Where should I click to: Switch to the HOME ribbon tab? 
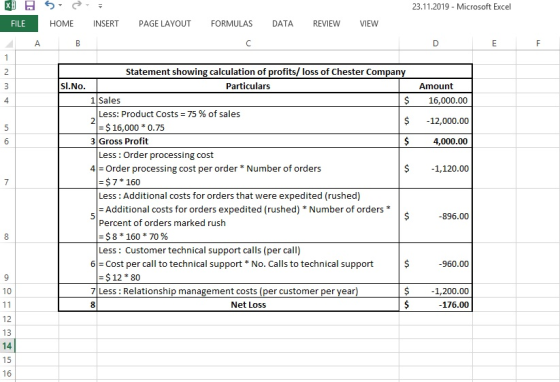[x=61, y=24]
